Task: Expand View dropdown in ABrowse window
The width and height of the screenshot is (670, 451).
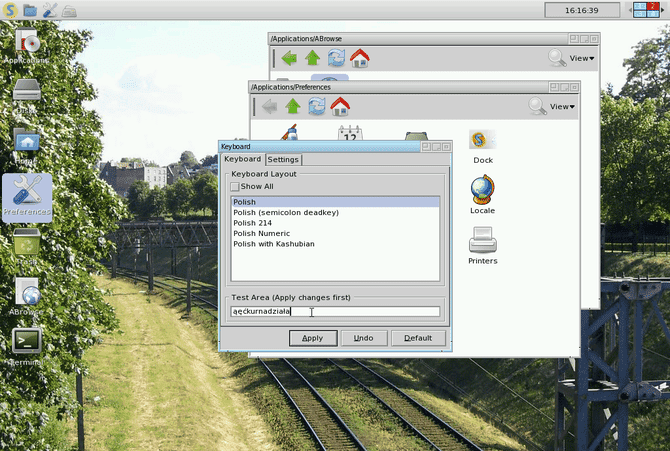Action: click(x=581, y=58)
